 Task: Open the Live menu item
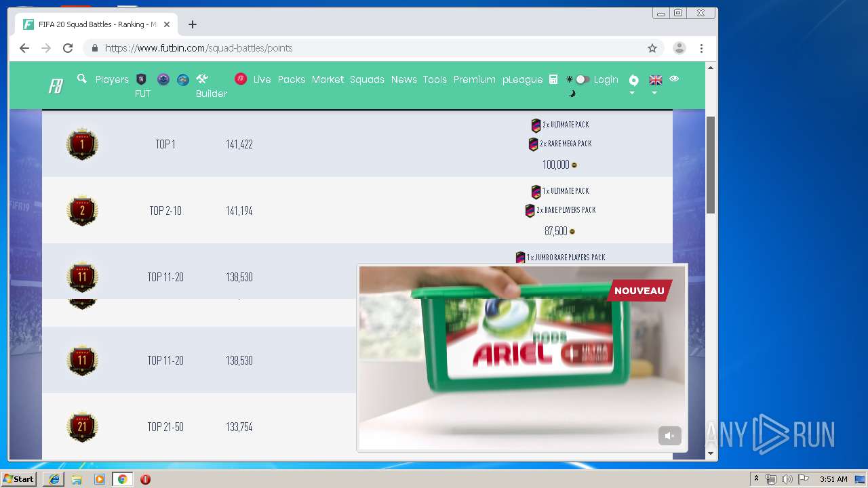262,79
